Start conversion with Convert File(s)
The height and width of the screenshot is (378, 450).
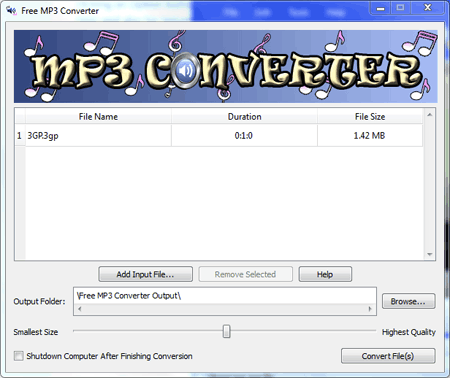tap(388, 356)
